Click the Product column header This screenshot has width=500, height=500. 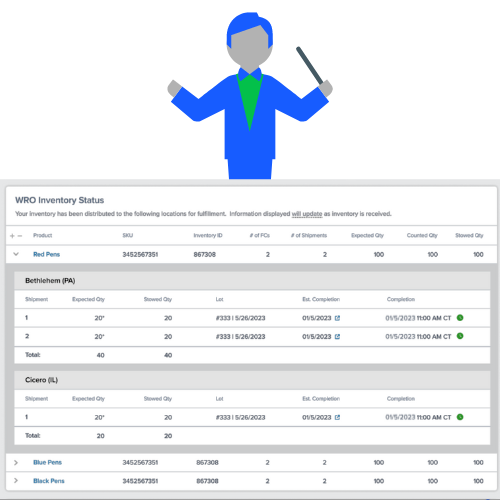42,235
